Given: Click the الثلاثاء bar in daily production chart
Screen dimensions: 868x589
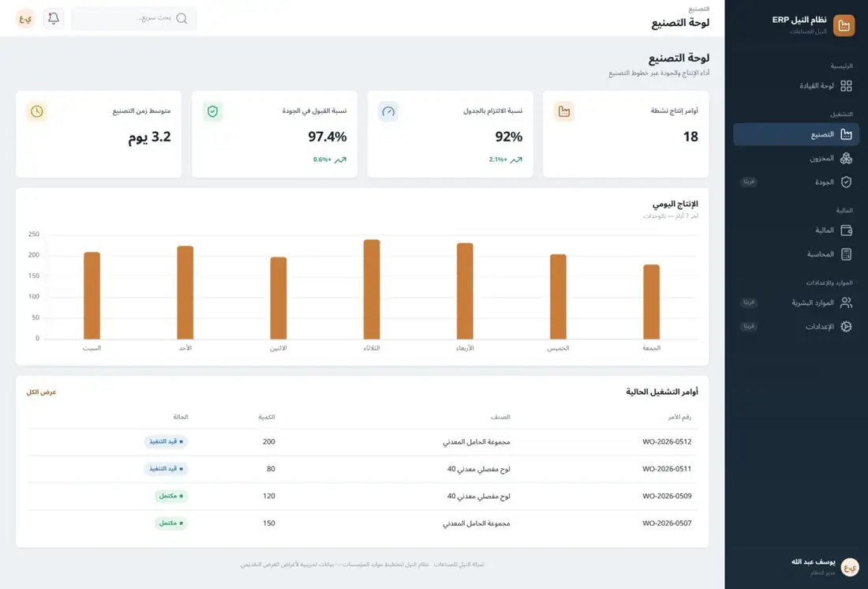Looking at the screenshot, I should click(372, 289).
